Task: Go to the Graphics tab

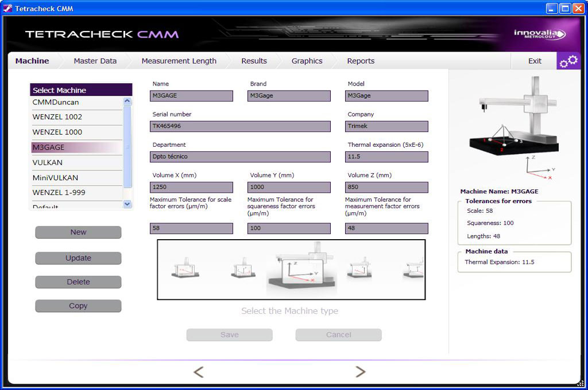Action: (x=307, y=61)
